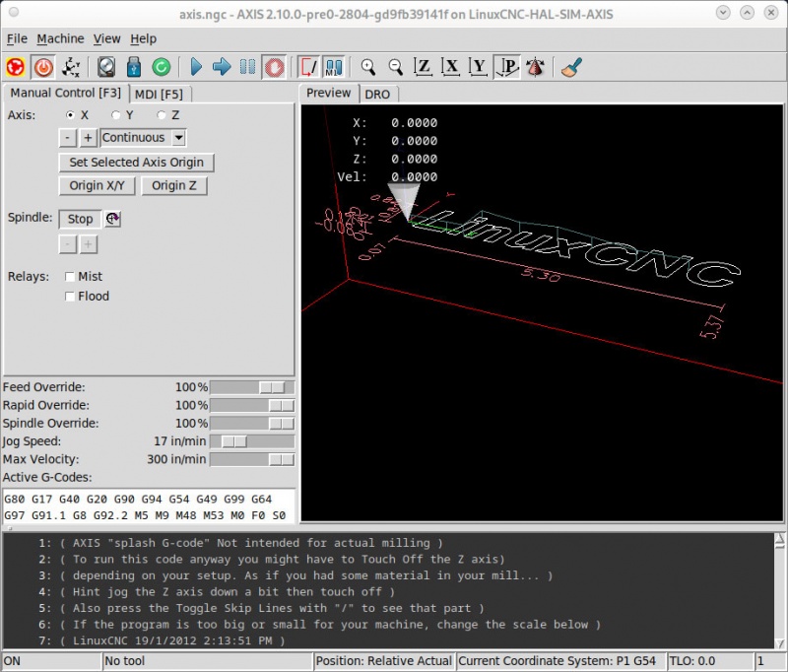Toggle the optional pause M1 icon
The image size is (788, 672).
coord(334,67)
